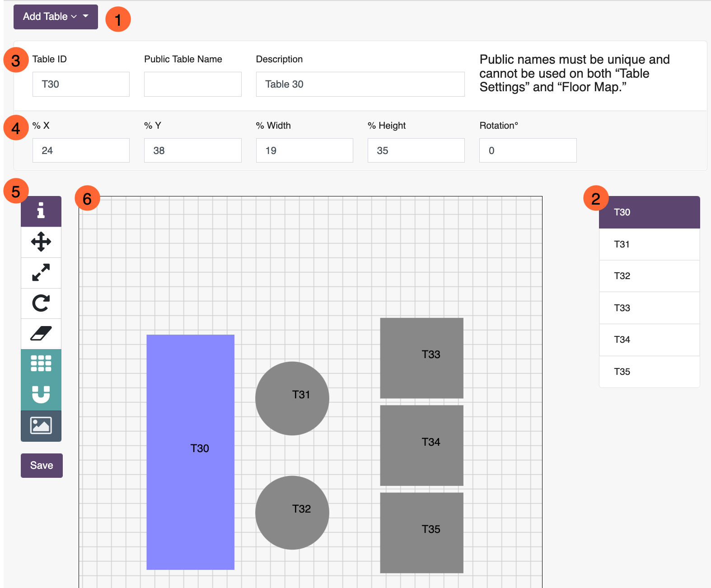Screen dimensions: 711x588
Task: Open the Add Table dropdown
Action: (x=56, y=17)
